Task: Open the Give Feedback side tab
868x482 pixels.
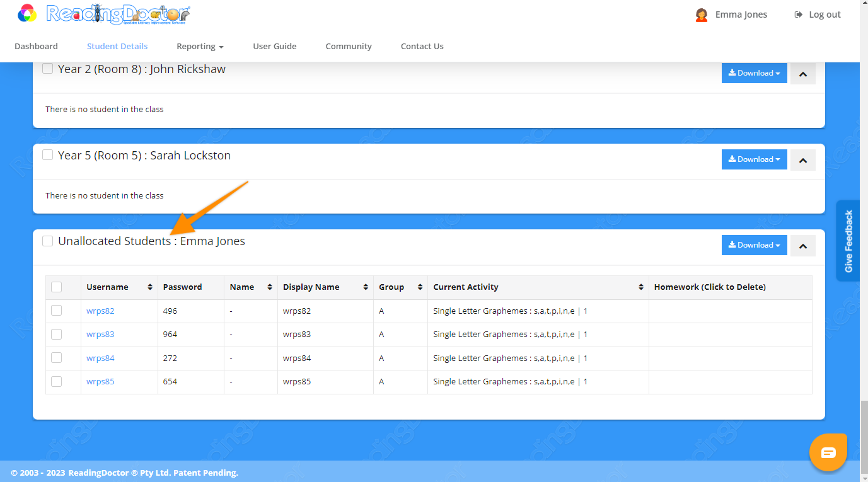Action: (x=848, y=241)
